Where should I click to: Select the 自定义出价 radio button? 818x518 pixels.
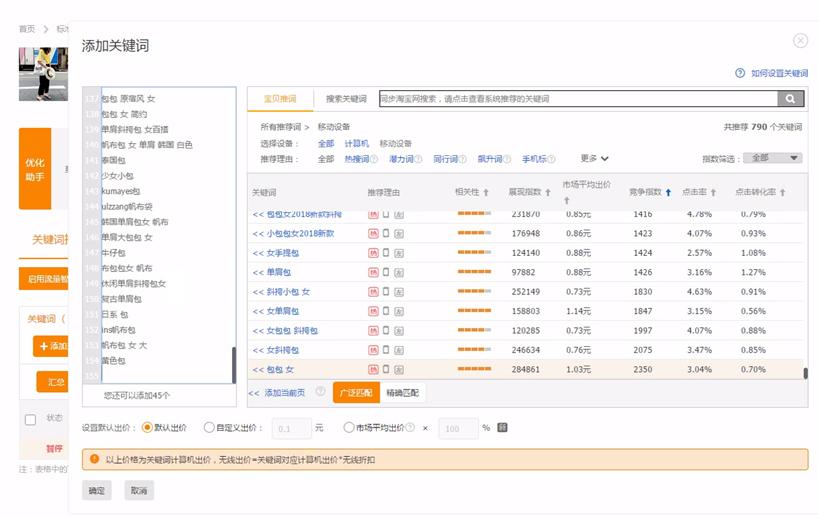point(209,428)
